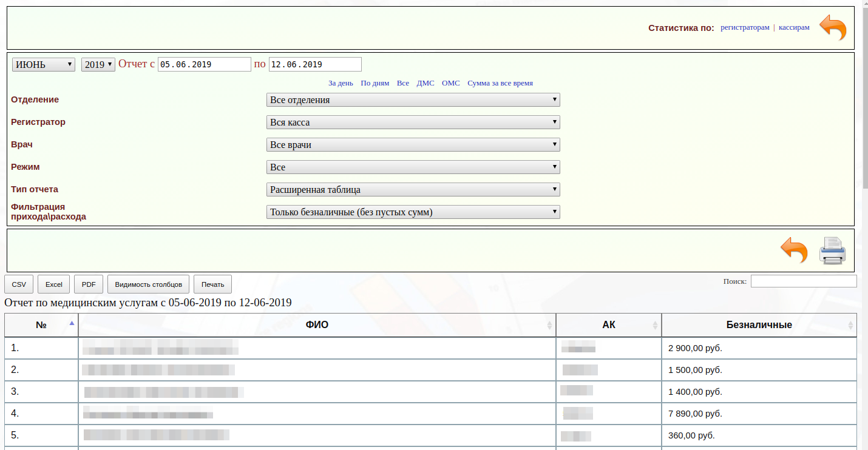This screenshot has width=868, height=450.
Task: Click the printer icon above the table
Action: tap(832, 250)
